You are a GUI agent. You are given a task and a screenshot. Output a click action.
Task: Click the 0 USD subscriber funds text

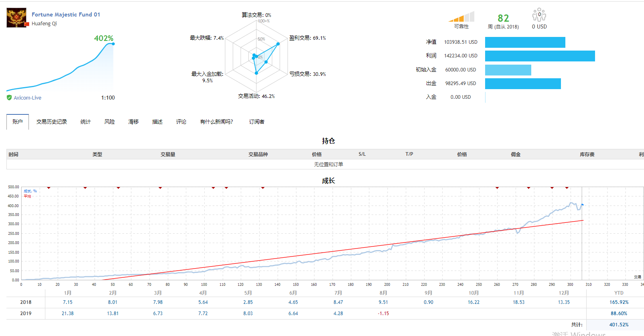point(539,26)
